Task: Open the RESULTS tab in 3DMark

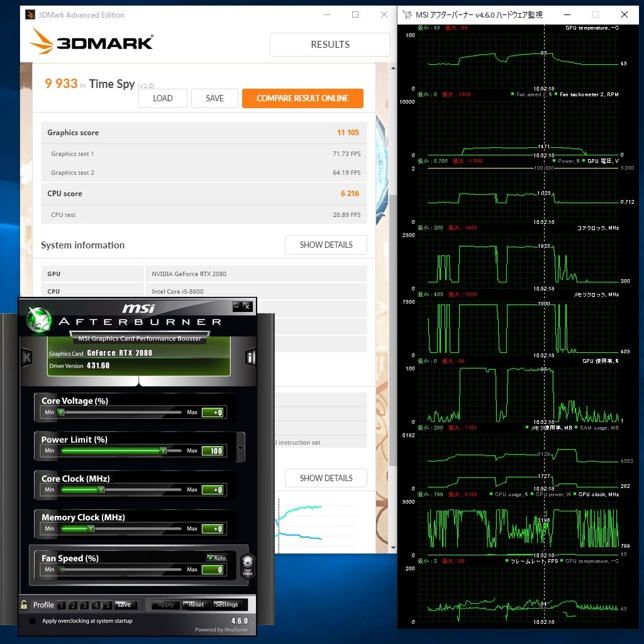Action: (330, 45)
